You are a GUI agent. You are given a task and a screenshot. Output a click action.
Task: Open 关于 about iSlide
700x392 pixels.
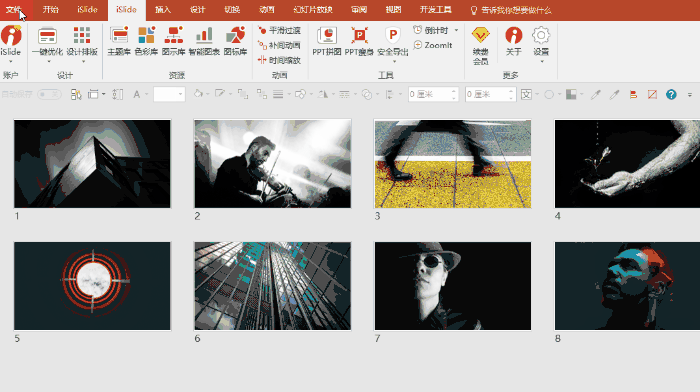pos(514,41)
